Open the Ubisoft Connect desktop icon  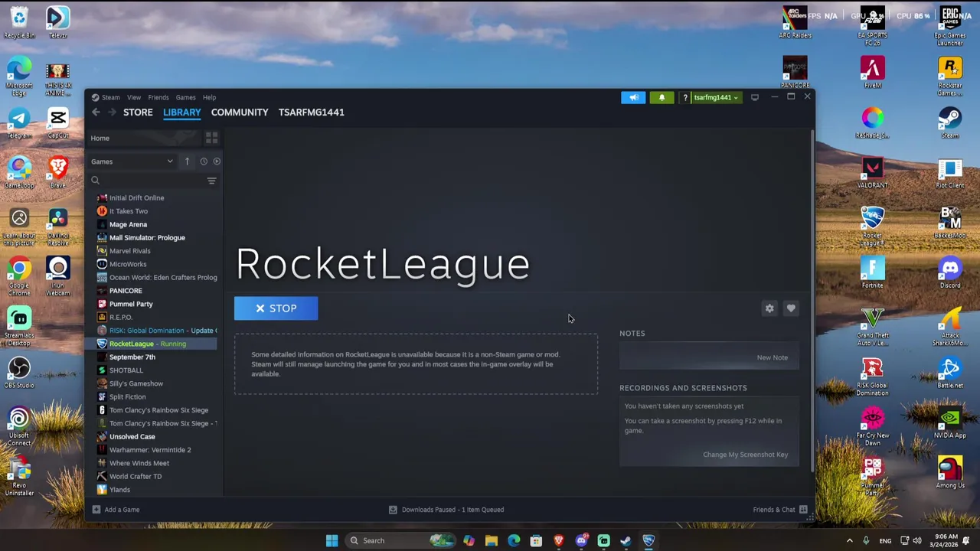point(19,426)
